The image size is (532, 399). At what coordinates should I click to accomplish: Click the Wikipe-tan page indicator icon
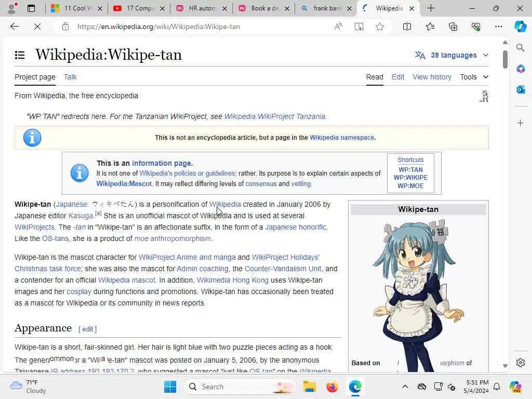click(x=485, y=96)
